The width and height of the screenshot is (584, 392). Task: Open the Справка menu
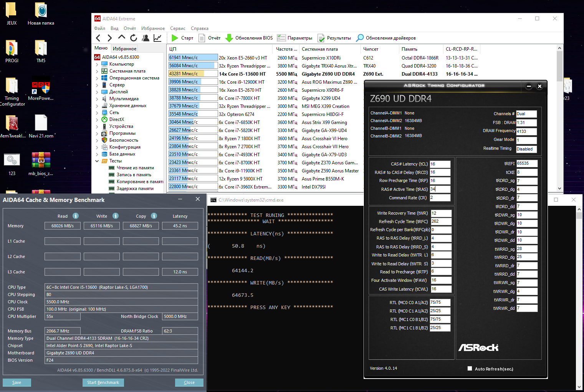(200, 28)
